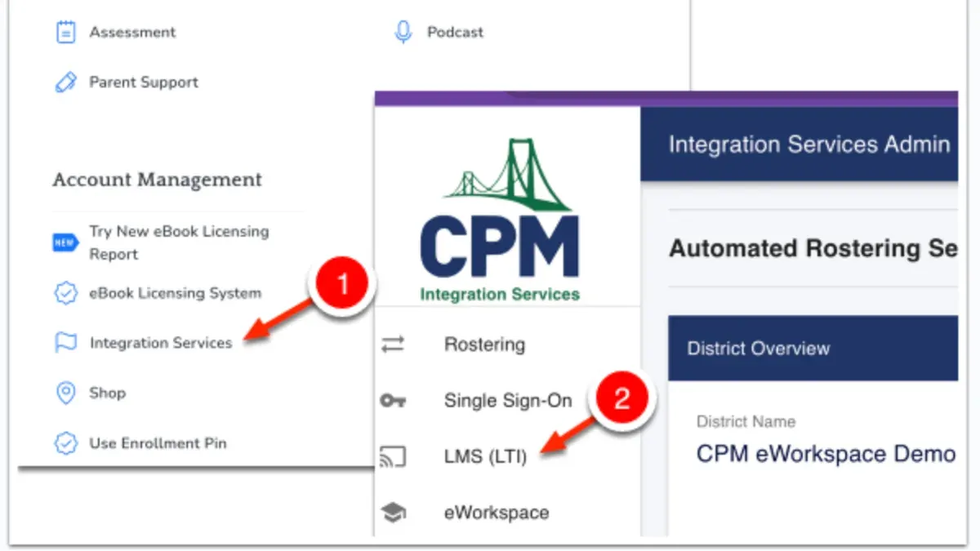Click the Assessment clipboard icon
980x551 pixels.
(x=65, y=33)
